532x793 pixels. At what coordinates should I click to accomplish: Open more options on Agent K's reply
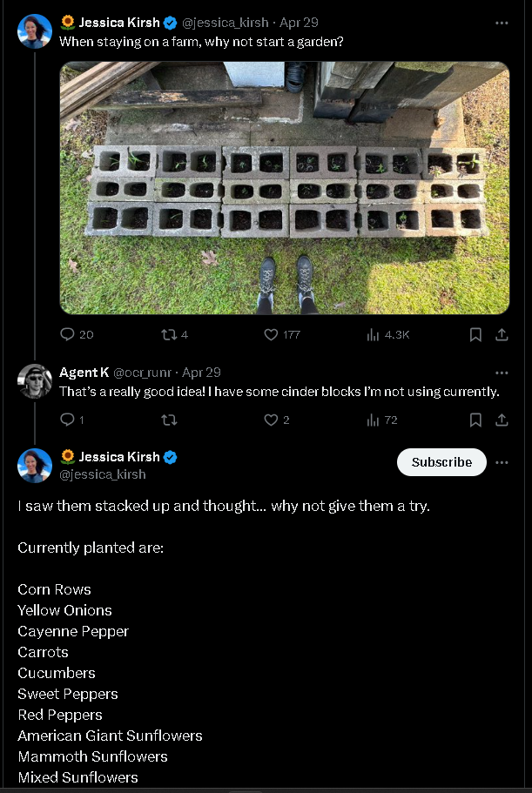tap(502, 373)
